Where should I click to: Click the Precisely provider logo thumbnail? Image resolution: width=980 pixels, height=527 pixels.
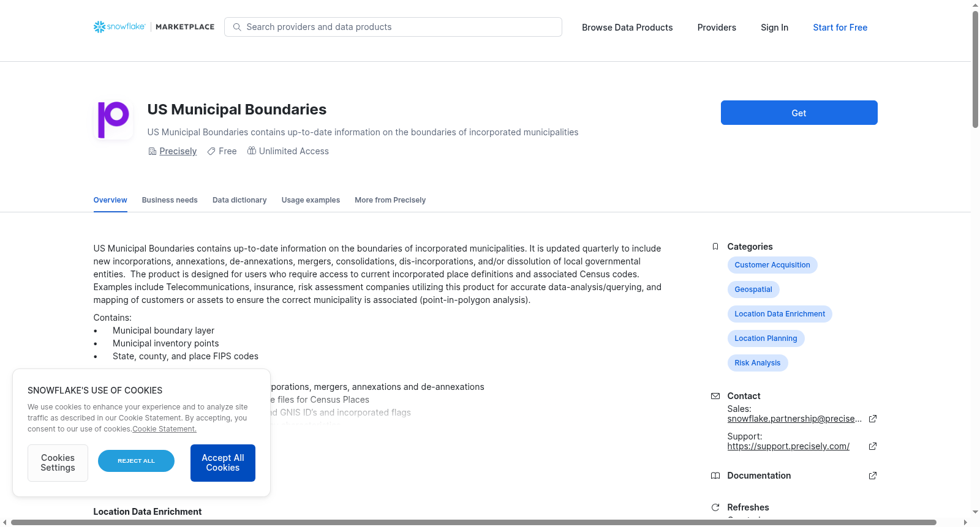tap(113, 120)
